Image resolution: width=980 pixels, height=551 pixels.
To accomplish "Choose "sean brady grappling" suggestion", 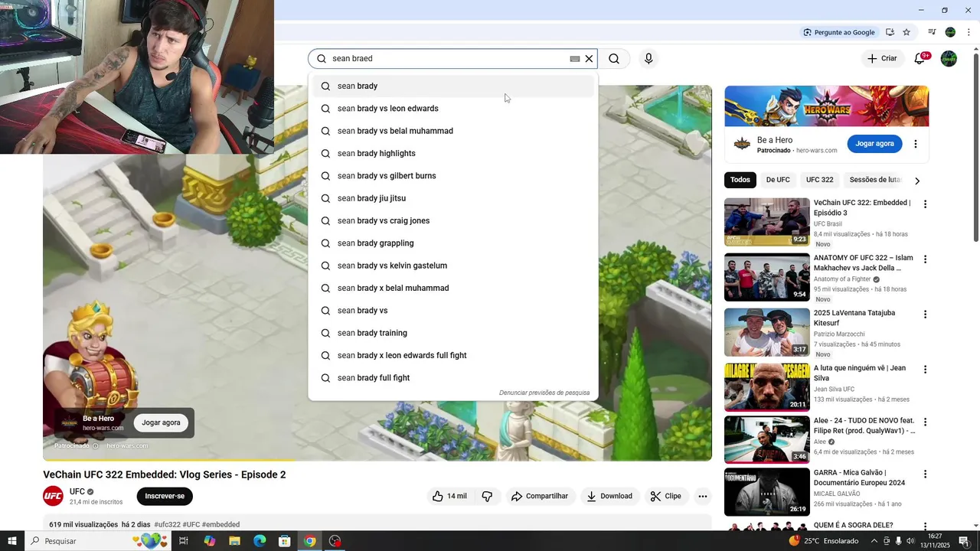I will click(x=452, y=243).
